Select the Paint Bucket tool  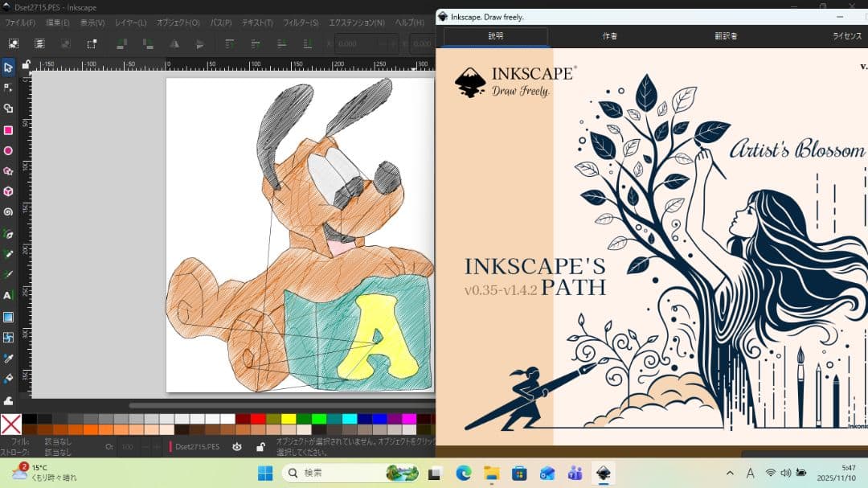coord(8,379)
